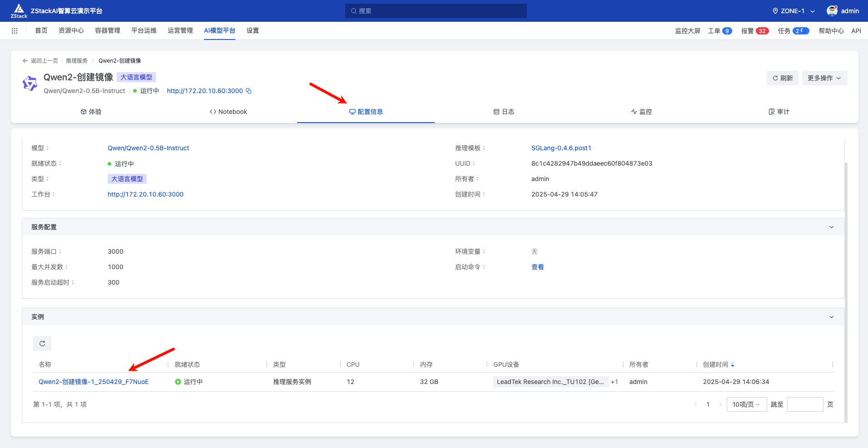Collapse the 服务配置 section
This screenshot has height=448, width=868.
coord(832,227)
